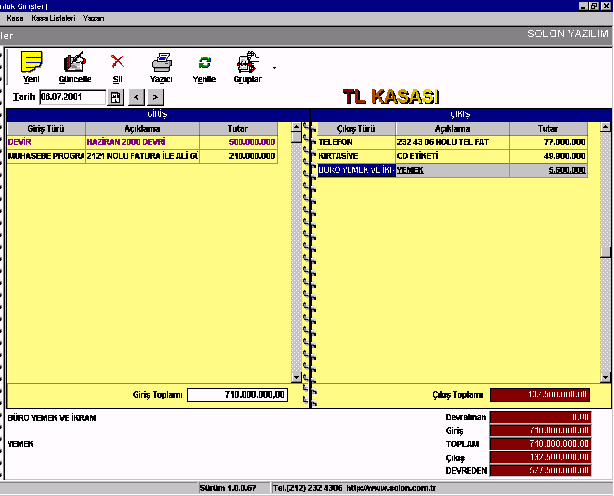Minimize the window via title bar button
Viewport: 614px width, 496px height.
583,6
